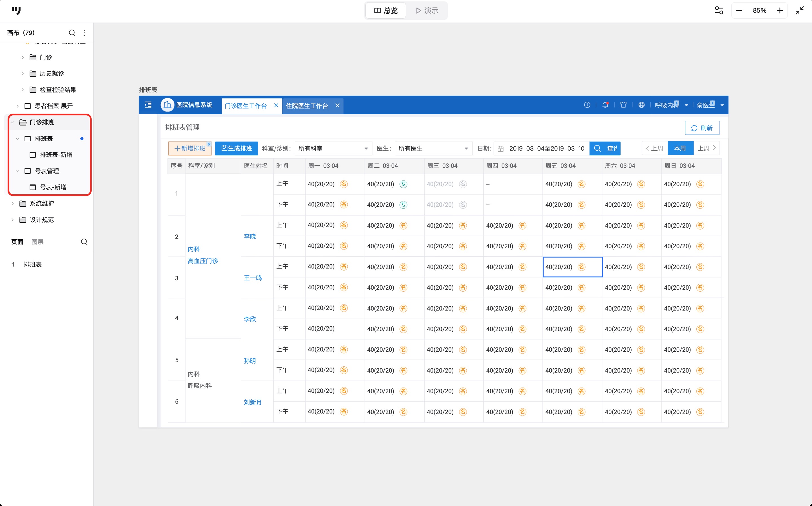Toggle the hospital system sidebar menu icon
The height and width of the screenshot is (506, 812).
pyautogui.click(x=148, y=105)
